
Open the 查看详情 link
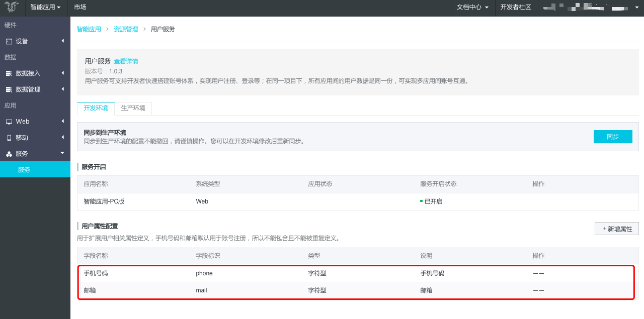click(126, 61)
